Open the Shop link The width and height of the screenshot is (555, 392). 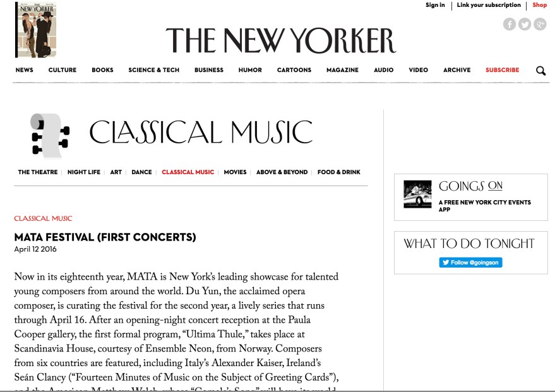click(540, 5)
